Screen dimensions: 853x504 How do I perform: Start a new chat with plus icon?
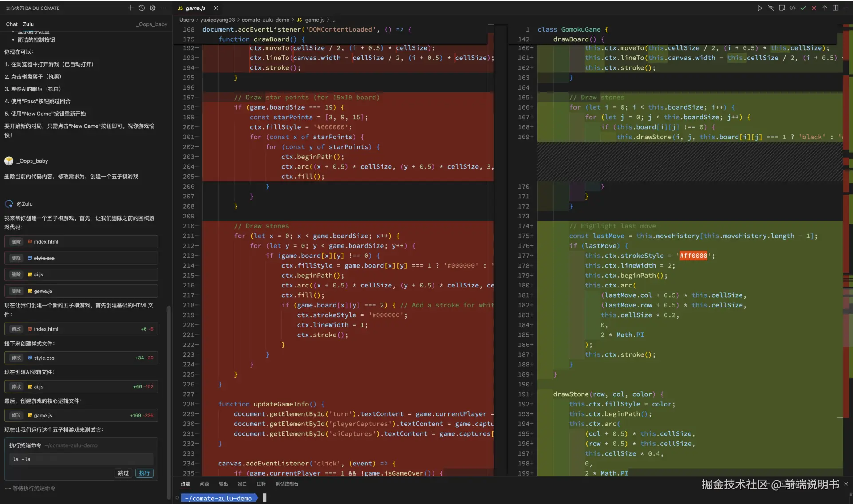[x=130, y=8]
